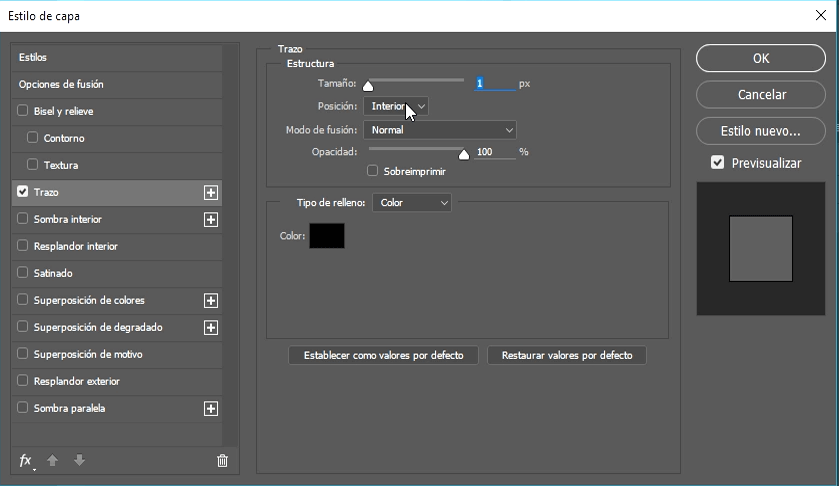This screenshot has height=486, width=839.
Task: Select the Resplandor exterior row label
Action: pos(77,381)
